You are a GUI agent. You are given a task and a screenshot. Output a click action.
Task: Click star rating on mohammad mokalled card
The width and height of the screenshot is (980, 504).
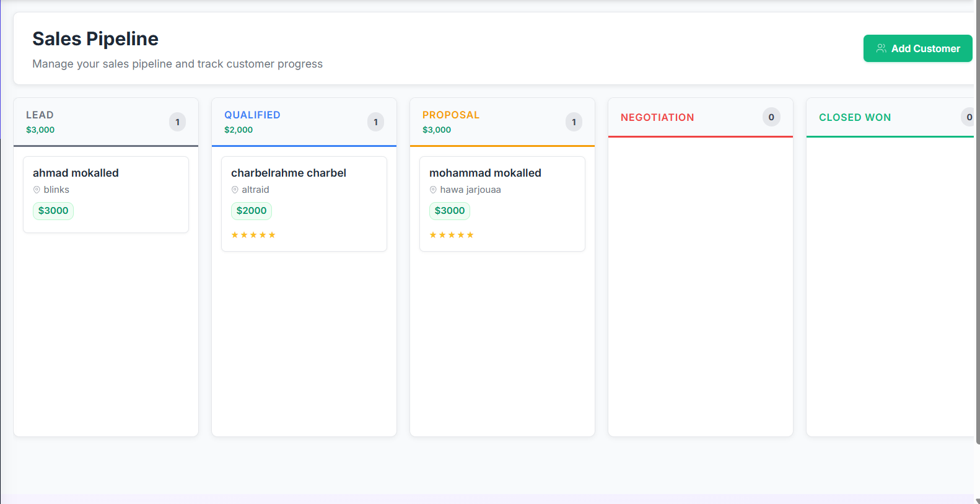451,235
